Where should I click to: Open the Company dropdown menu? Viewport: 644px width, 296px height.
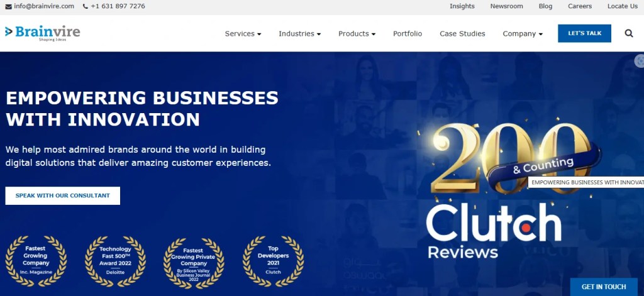pos(523,34)
